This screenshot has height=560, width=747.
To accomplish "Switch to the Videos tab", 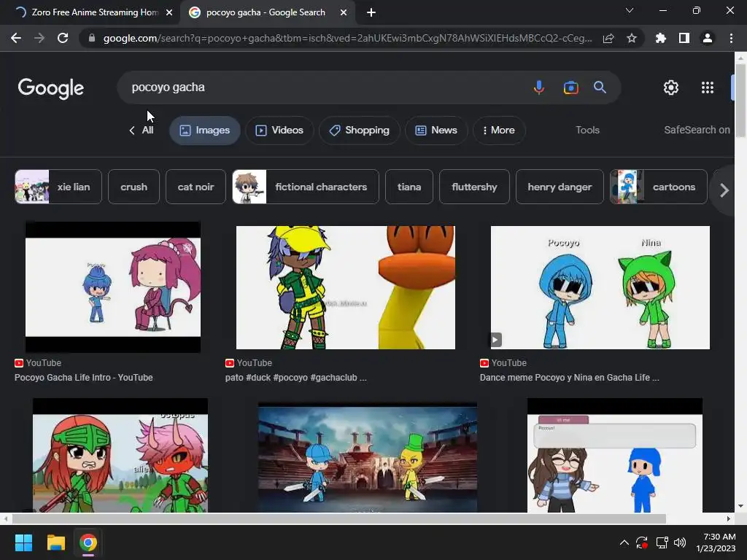I will pos(279,130).
